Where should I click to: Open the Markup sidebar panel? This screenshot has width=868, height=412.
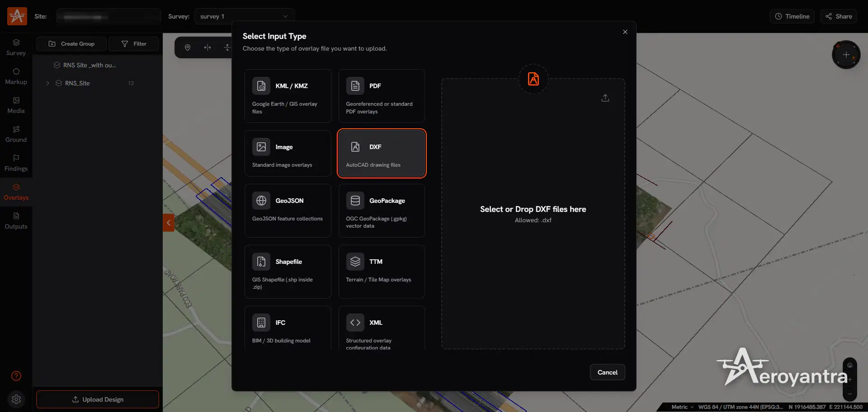[x=16, y=76]
